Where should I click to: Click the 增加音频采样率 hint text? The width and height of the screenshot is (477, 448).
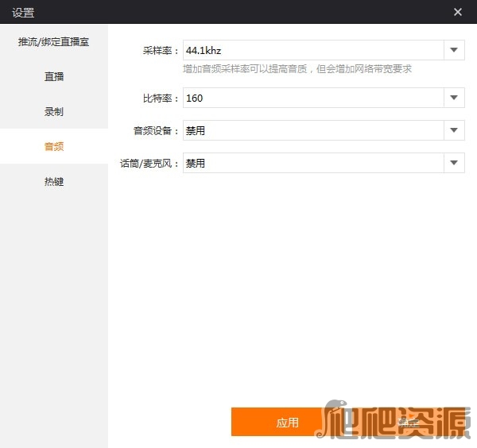(297, 69)
